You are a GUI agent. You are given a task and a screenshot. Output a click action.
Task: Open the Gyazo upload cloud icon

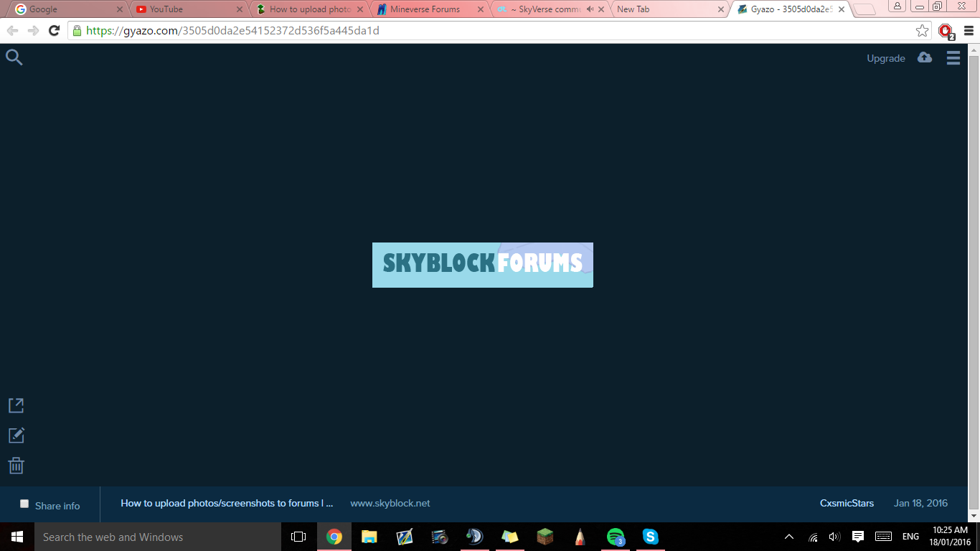(925, 57)
